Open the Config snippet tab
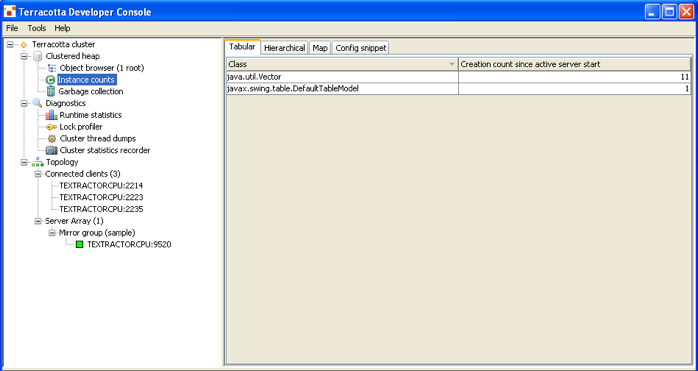This screenshot has width=698, height=371. [x=361, y=48]
